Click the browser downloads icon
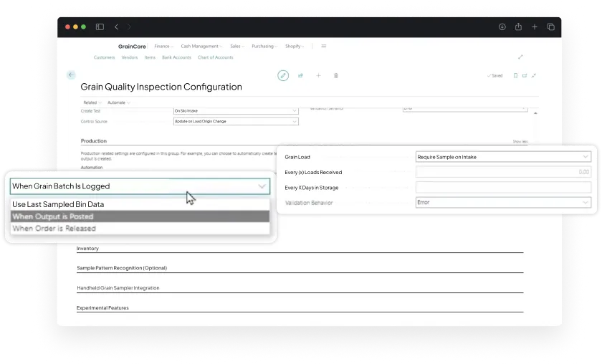 point(502,27)
